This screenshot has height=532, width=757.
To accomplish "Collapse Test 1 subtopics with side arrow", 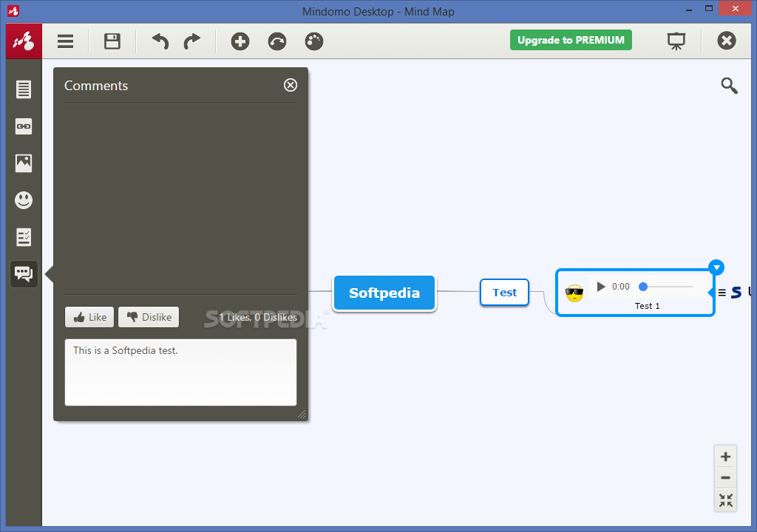I will pyautogui.click(x=710, y=293).
